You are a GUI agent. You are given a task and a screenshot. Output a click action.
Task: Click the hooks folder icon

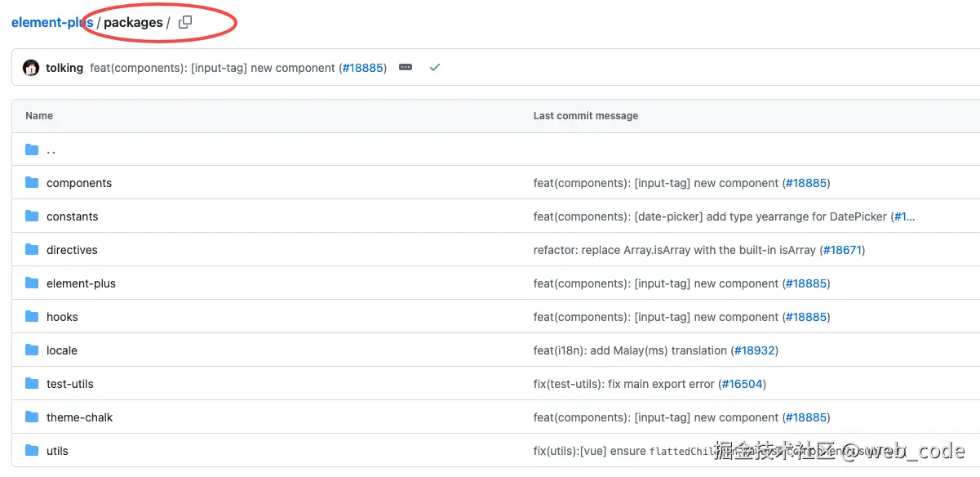click(32, 317)
